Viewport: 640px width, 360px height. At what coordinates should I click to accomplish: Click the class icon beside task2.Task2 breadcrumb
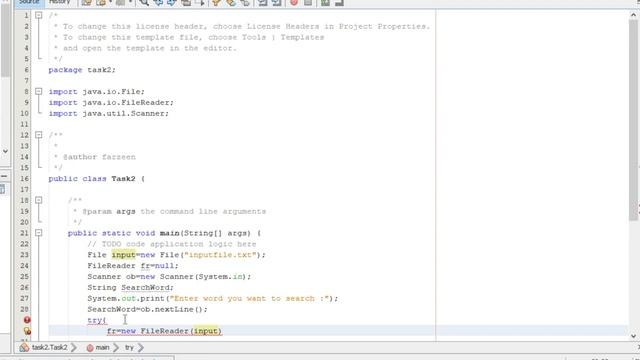[24, 347]
